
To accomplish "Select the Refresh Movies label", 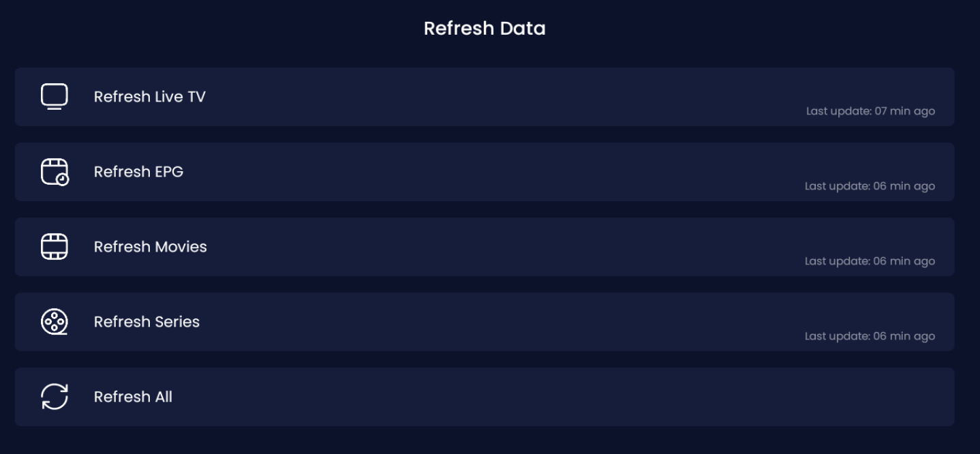I will [150, 247].
